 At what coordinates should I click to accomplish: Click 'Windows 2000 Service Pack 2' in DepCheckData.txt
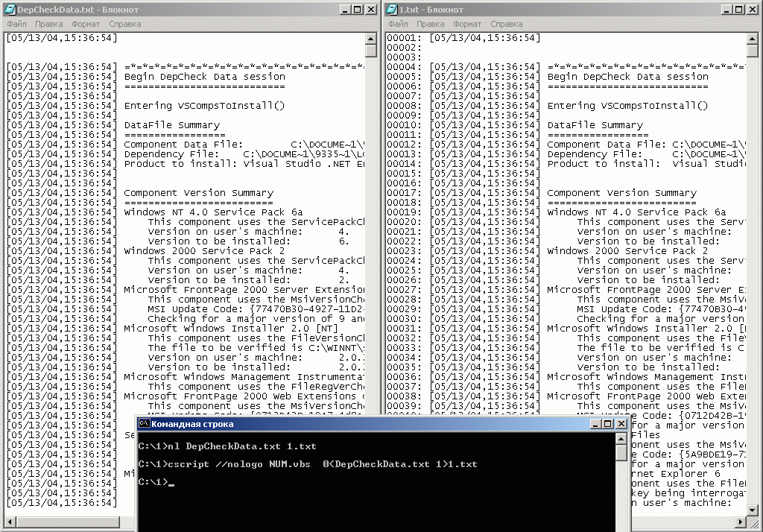[204, 251]
